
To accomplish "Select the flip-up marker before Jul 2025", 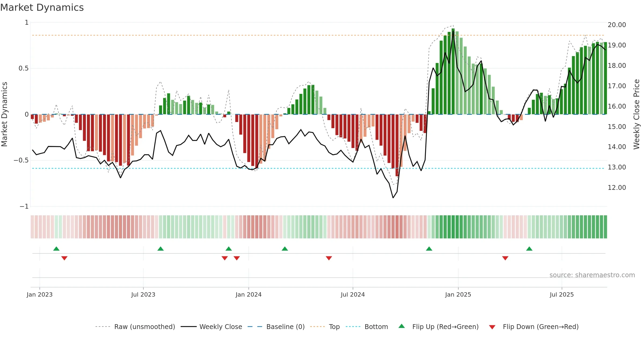I will click(x=529, y=249).
